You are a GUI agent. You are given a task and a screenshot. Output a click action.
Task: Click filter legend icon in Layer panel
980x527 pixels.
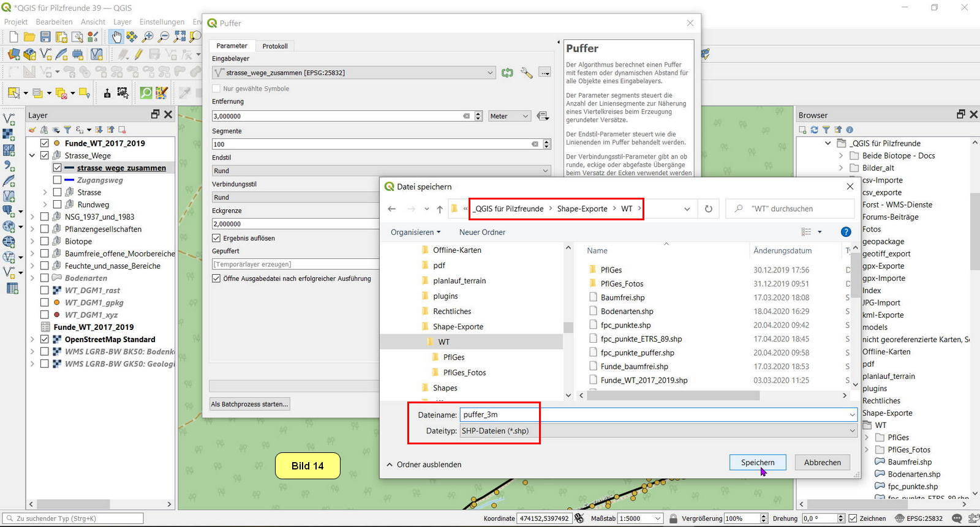67,130
